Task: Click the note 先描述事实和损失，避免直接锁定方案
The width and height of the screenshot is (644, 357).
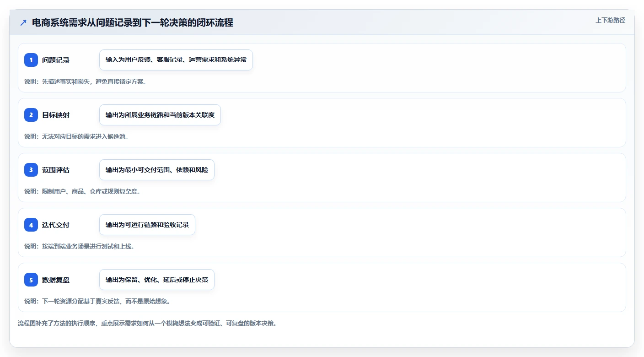Action: pos(85,81)
